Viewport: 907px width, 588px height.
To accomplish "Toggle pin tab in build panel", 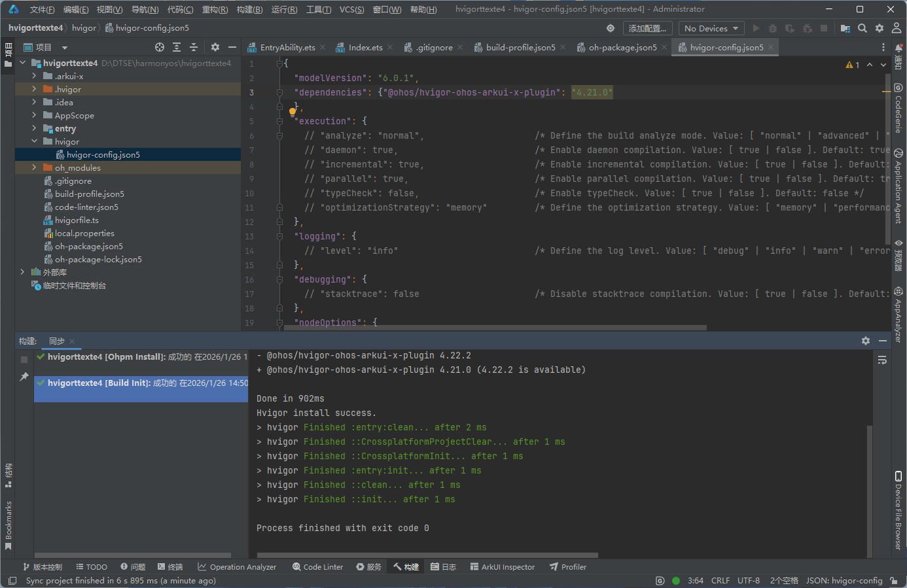I will click(24, 377).
